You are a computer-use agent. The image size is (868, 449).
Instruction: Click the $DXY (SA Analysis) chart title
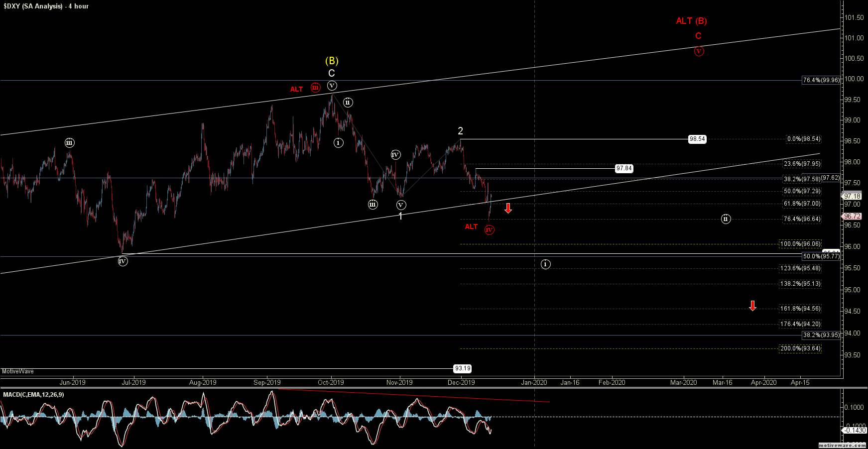click(46, 6)
